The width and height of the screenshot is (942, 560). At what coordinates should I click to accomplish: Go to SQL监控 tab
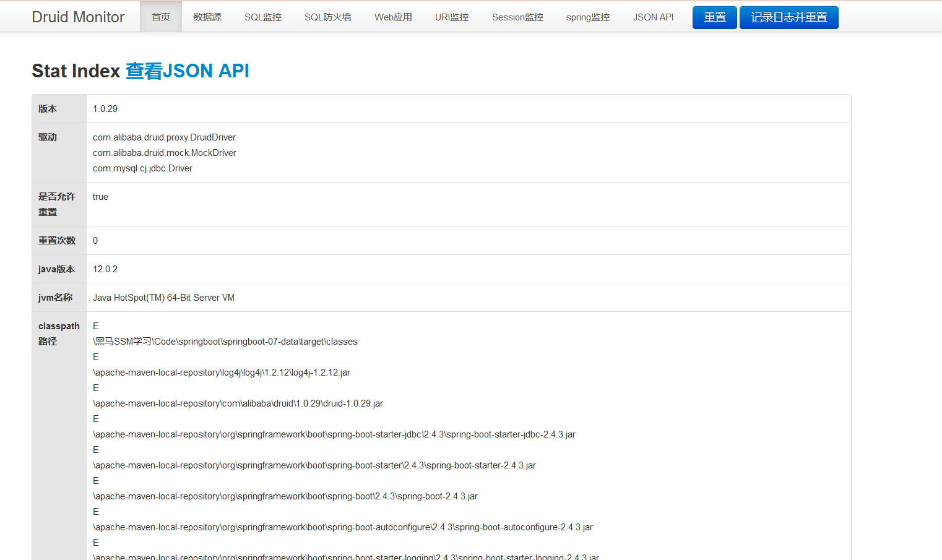point(263,17)
